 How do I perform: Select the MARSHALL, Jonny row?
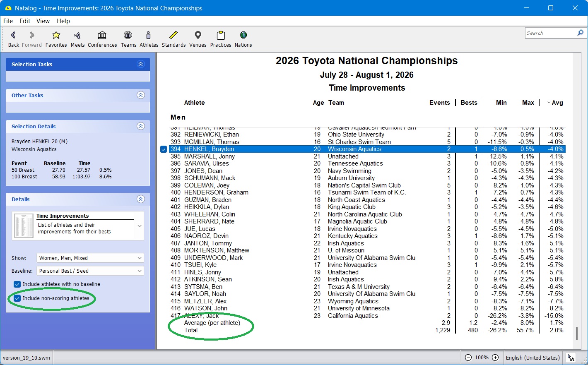click(367, 156)
